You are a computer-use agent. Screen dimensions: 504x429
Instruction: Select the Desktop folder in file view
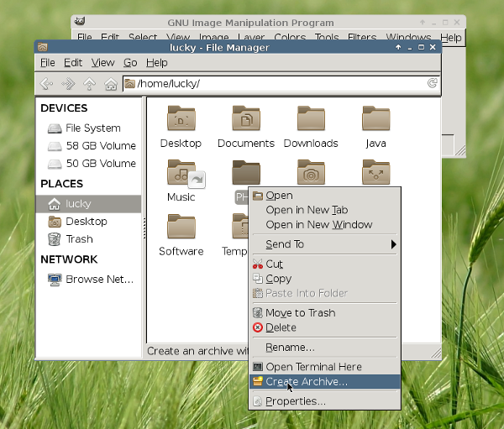pyautogui.click(x=181, y=121)
